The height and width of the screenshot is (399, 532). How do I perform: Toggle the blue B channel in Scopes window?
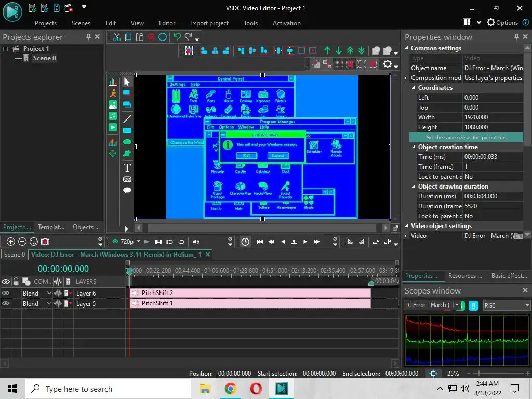473,305
